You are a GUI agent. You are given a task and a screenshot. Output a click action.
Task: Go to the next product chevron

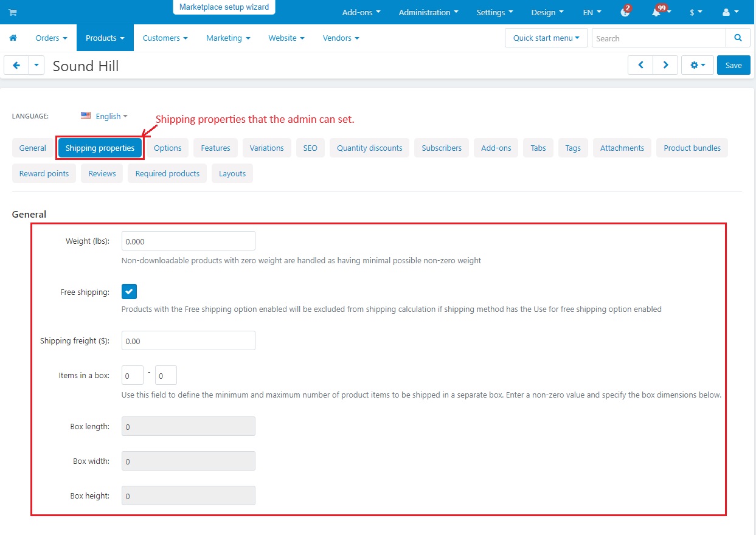tap(666, 65)
